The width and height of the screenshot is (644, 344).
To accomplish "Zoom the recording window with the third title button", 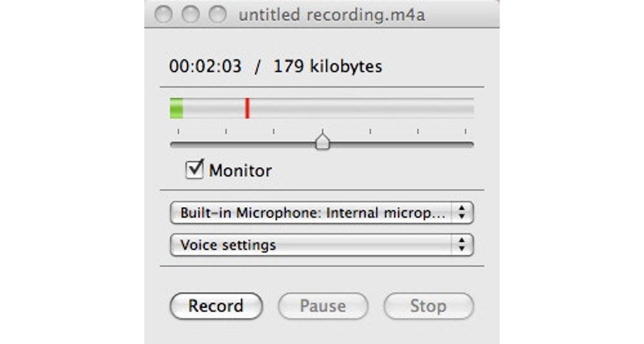I will [x=218, y=15].
